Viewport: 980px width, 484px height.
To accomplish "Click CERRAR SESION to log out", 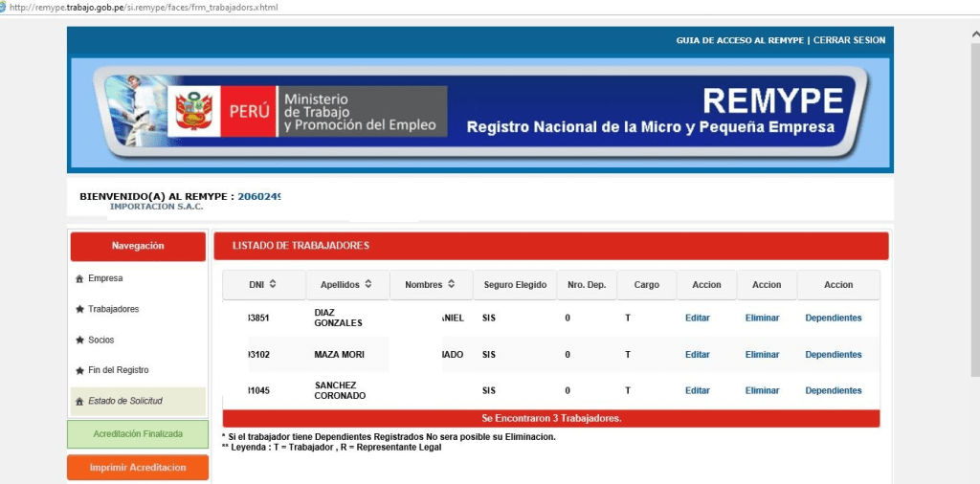I will [x=849, y=40].
